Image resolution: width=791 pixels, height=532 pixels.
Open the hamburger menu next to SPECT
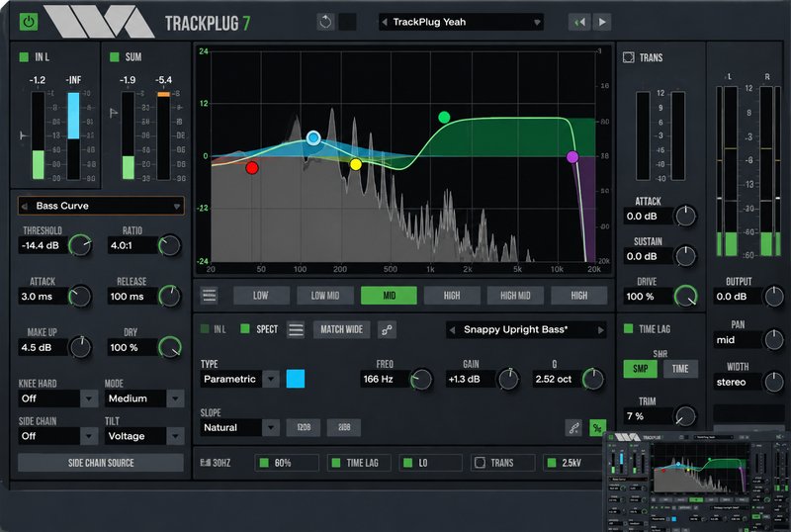click(296, 329)
